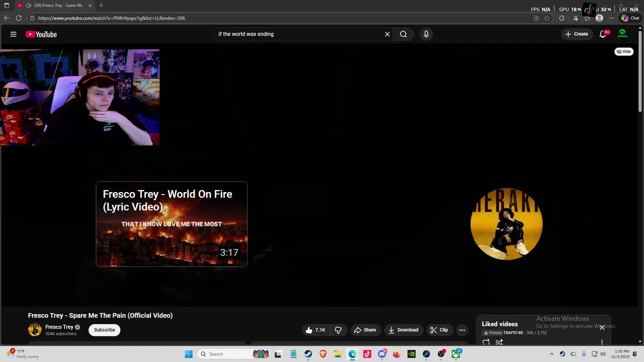
Task: Open Copilot Chat sidebar
Action: 630,18
